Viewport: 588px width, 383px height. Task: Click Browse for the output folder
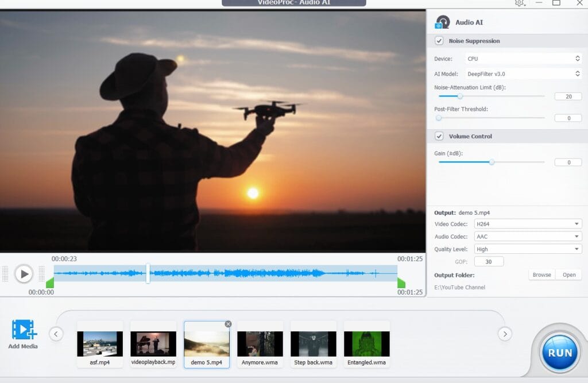(541, 275)
